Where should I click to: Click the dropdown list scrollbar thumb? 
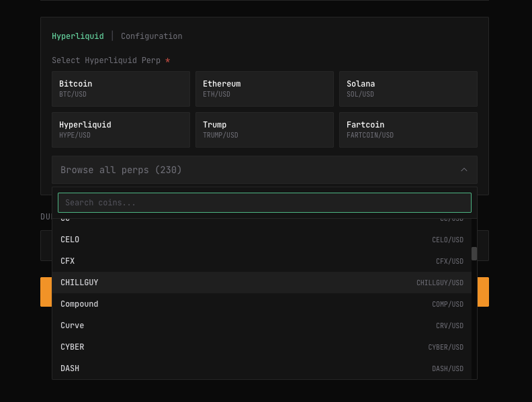pos(474,254)
